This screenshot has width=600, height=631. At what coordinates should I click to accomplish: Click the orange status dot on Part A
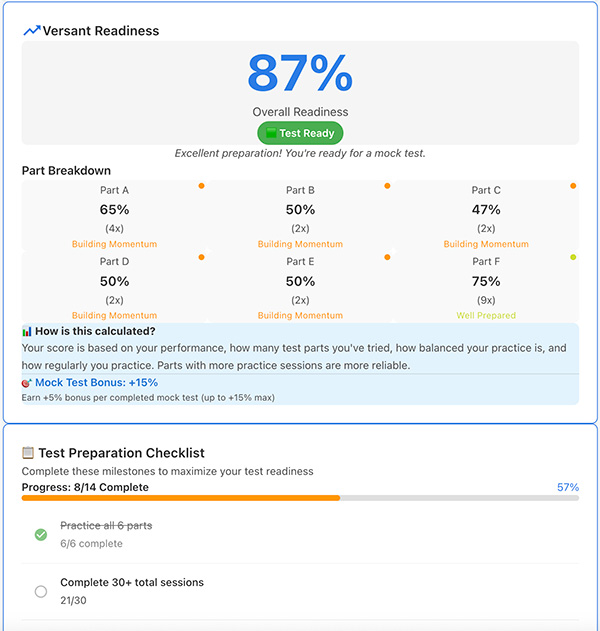coord(201,186)
